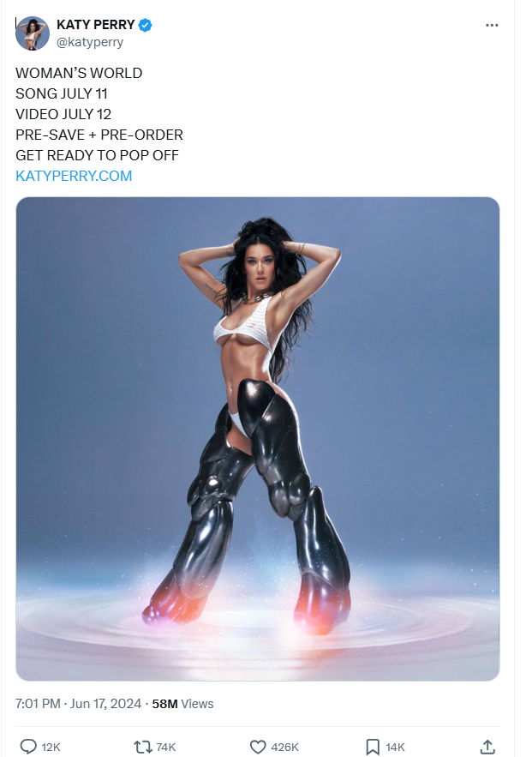532x757 pixels.
Task: Click the 7:01 PM Jun 17, 2024 timestamp
Action: [x=78, y=704]
